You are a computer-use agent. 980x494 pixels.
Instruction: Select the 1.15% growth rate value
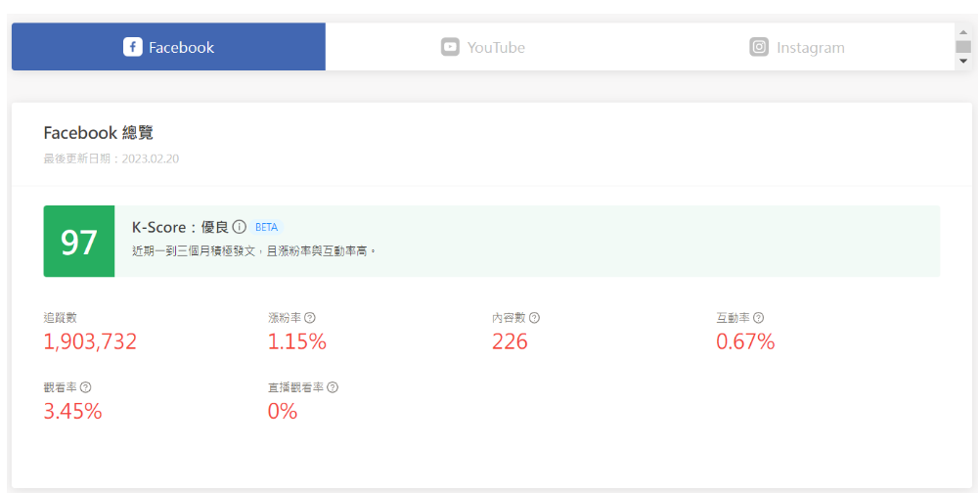point(297,341)
